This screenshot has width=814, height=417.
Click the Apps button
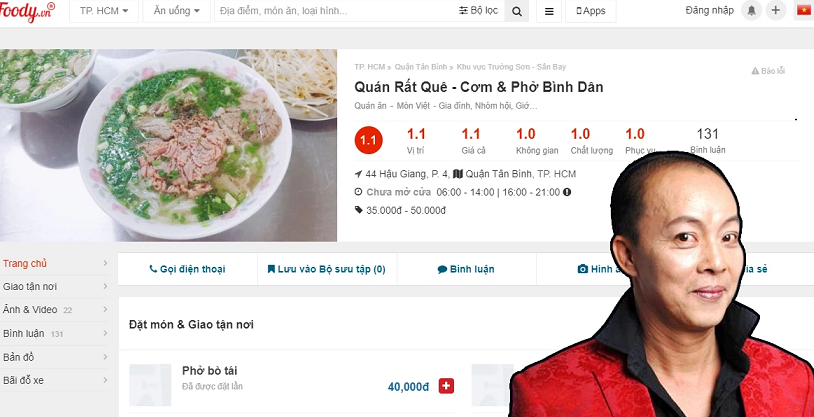(591, 11)
